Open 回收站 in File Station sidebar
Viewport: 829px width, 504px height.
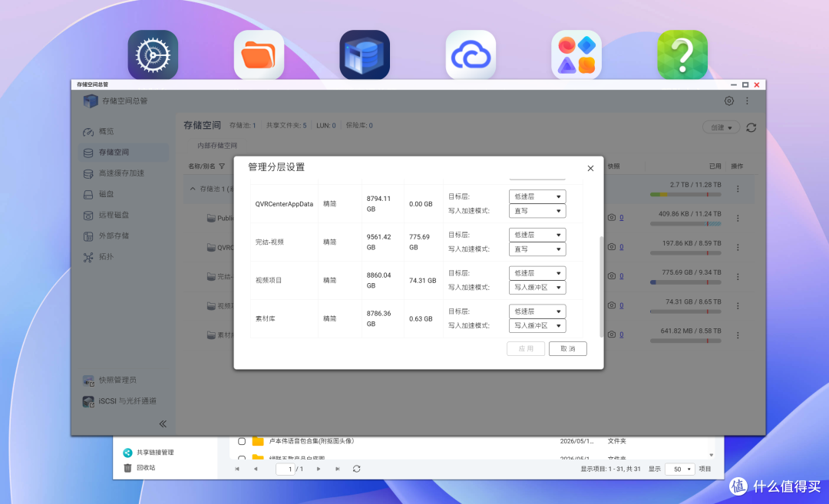[x=140, y=467]
